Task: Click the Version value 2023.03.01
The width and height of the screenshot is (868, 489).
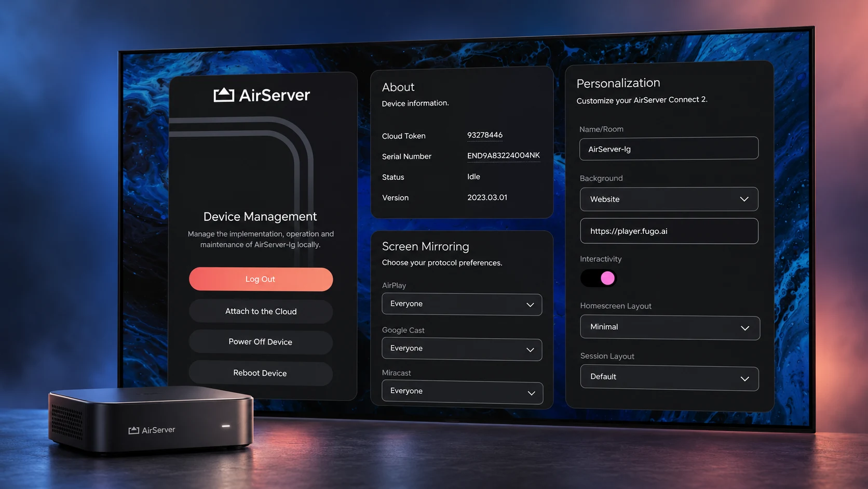Action: click(x=487, y=197)
